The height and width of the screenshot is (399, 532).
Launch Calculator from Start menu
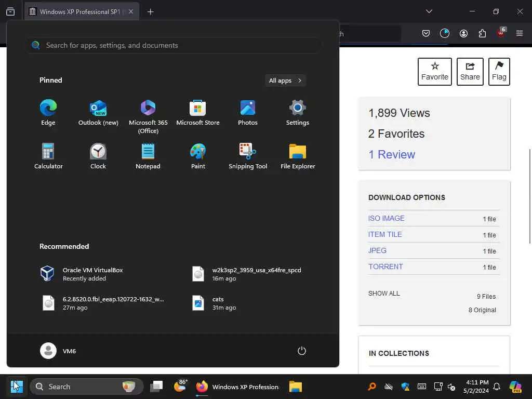click(x=48, y=156)
